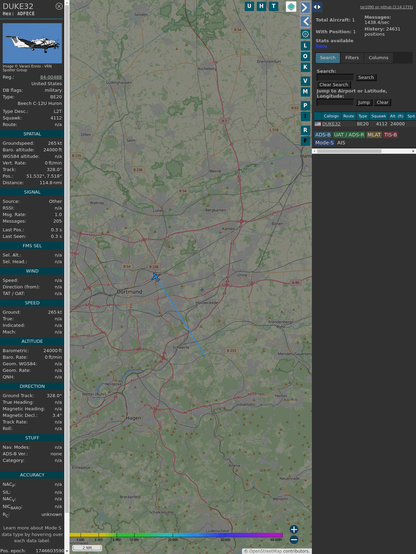Viewport: 416px width, 554px height.
Task: Toggle the ADS-B source filter
Action: pyautogui.click(x=323, y=135)
